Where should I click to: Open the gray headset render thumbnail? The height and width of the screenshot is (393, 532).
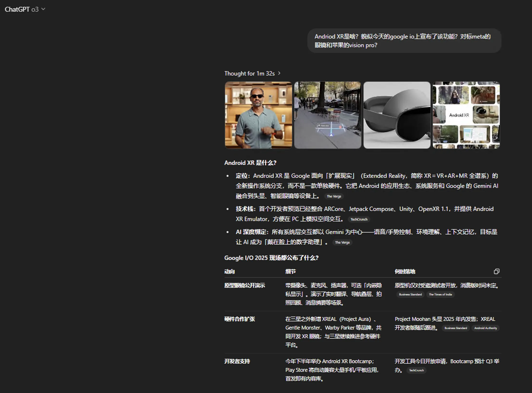click(x=397, y=115)
